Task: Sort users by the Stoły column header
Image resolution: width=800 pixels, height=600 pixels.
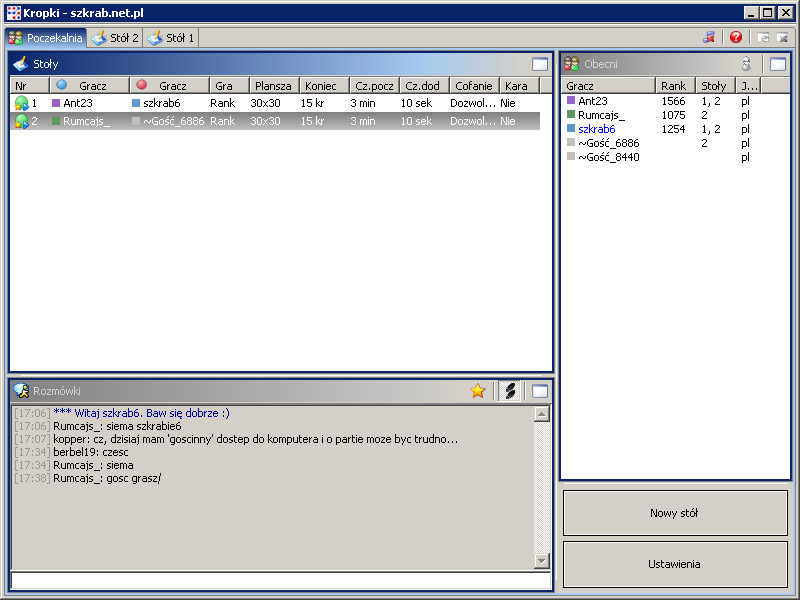Action: pyautogui.click(x=715, y=86)
